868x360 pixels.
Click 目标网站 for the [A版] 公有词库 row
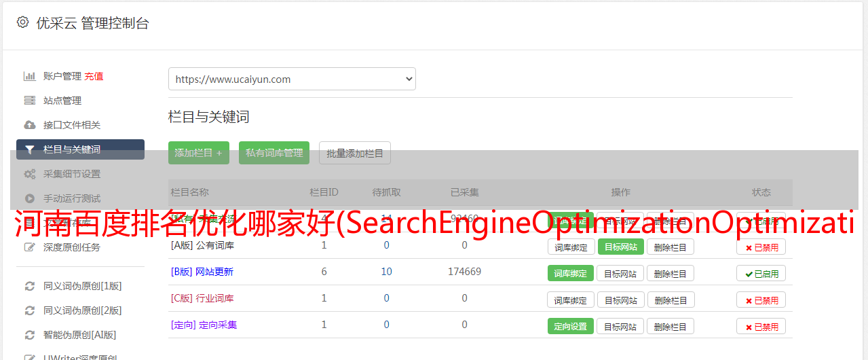(620, 247)
